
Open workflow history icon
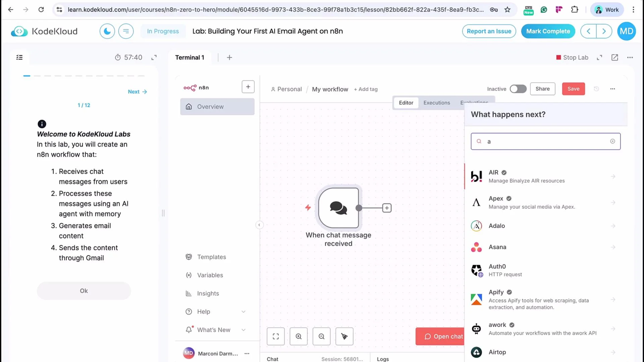point(596,89)
